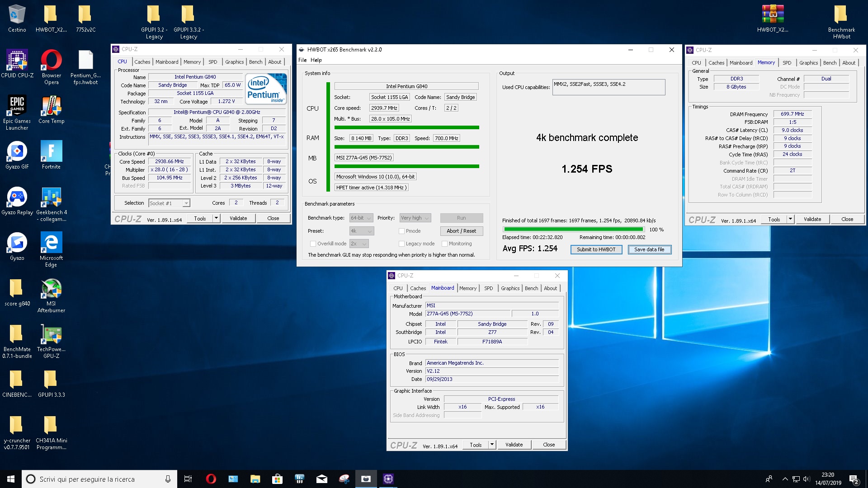Expand Tools arrow in Mainboard tab CPU-Z
Screen dimensions: 868x488
[492, 445]
